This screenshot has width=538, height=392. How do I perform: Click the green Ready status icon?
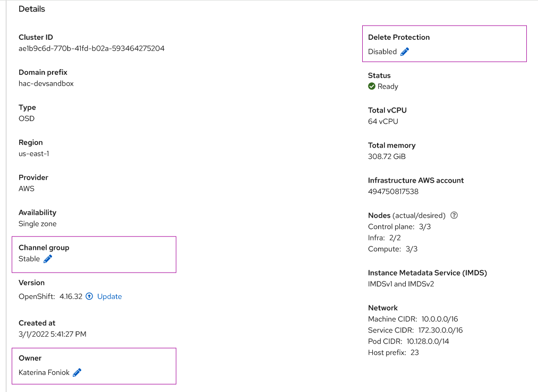pos(372,86)
